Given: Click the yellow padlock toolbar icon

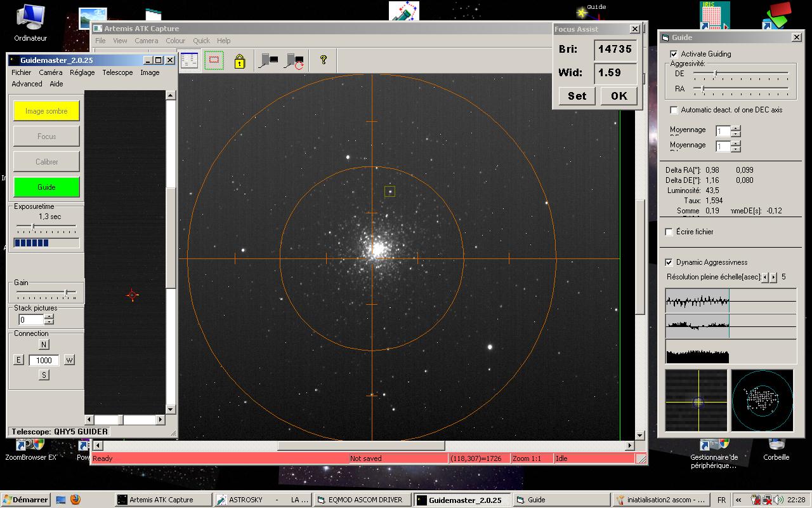Looking at the screenshot, I should click(x=239, y=61).
